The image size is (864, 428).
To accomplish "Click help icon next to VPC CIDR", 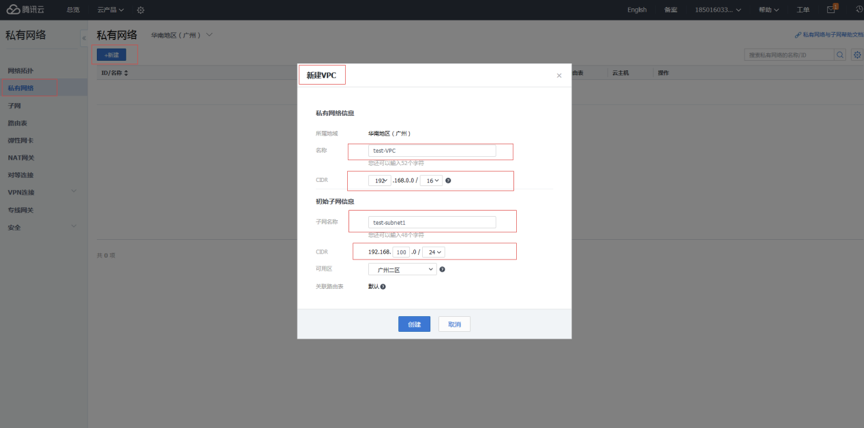I will 448,181.
